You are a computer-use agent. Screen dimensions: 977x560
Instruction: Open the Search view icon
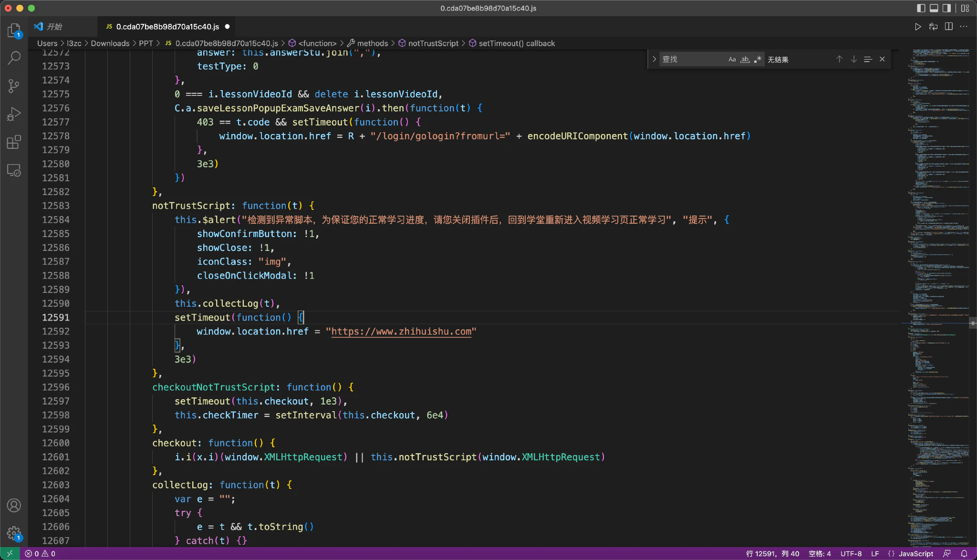(x=14, y=58)
